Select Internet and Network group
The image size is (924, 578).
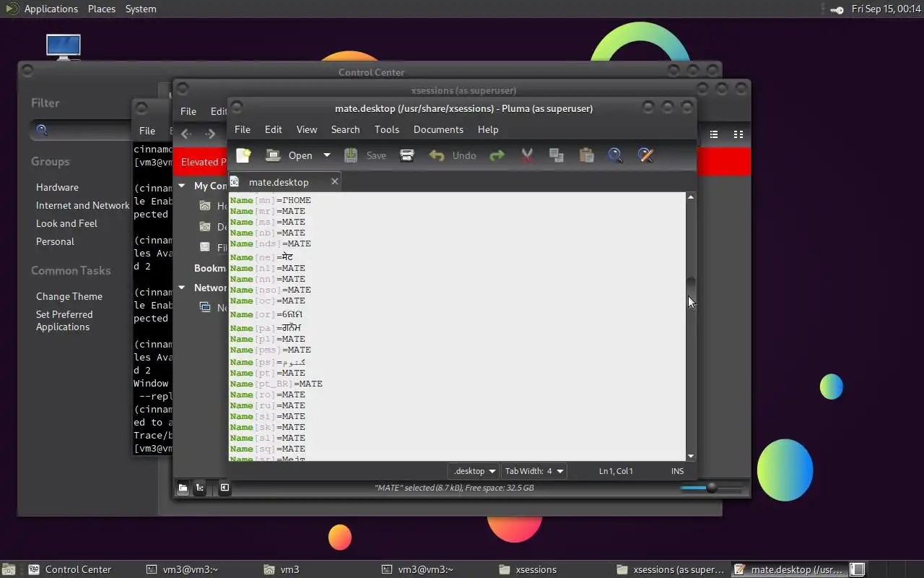pyautogui.click(x=83, y=205)
